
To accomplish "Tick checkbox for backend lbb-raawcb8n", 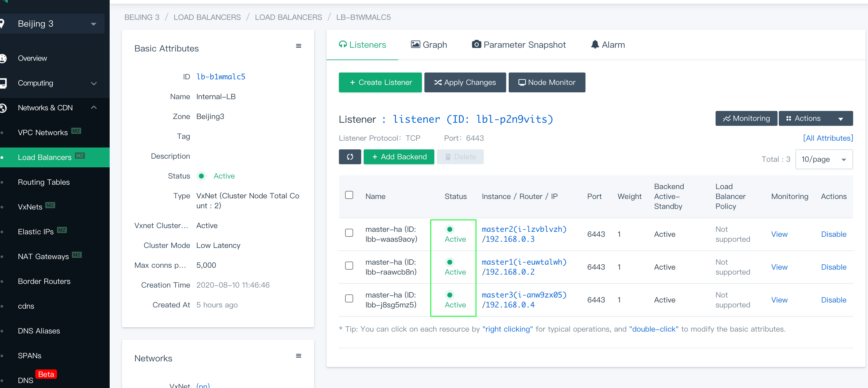I will pos(349,266).
